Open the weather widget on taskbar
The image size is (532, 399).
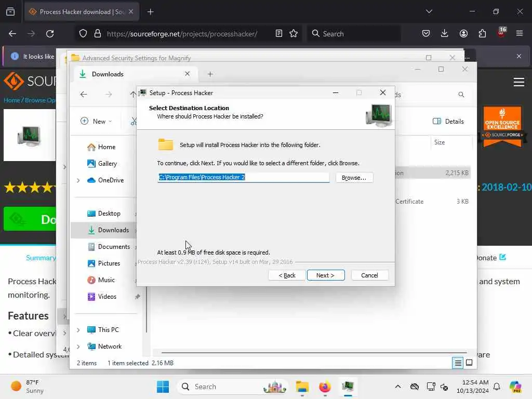point(27,387)
